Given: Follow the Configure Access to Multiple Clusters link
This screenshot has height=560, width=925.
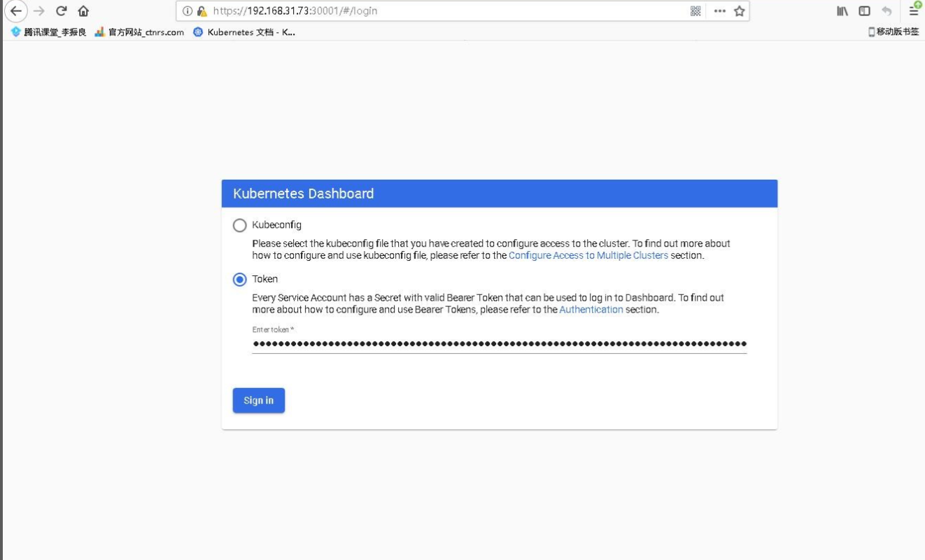Looking at the screenshot, I should point(588,256).
